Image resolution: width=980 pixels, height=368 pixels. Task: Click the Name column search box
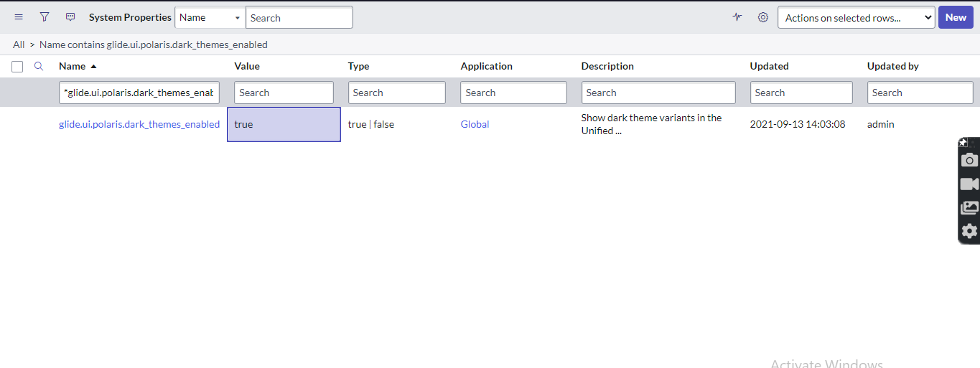[x=139, y=93]
